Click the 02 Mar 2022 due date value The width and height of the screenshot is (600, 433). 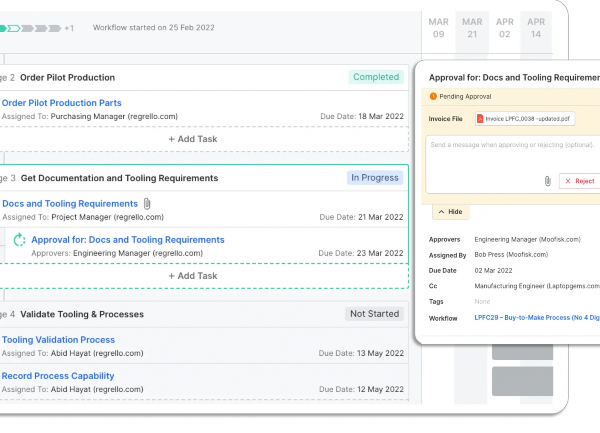pos(493,271)
